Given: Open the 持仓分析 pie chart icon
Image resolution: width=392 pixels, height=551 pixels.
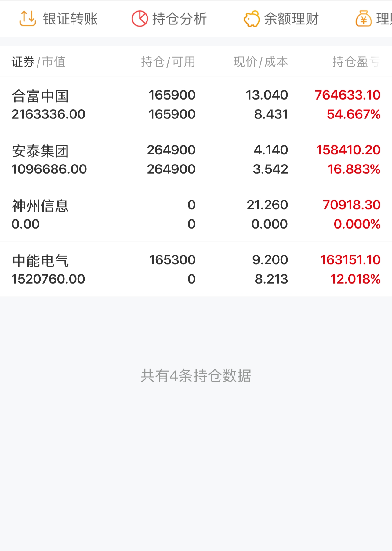Looking at the screenshot, I should [x=140, y=19].
